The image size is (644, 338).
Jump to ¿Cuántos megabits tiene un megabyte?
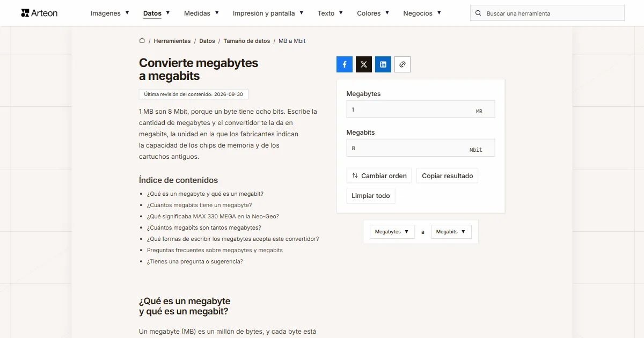(199, 205)
